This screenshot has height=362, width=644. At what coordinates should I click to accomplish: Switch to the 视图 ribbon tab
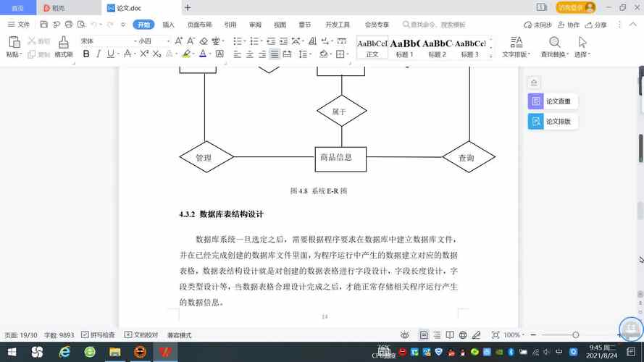pyautogui.click(x=280, y=25)
